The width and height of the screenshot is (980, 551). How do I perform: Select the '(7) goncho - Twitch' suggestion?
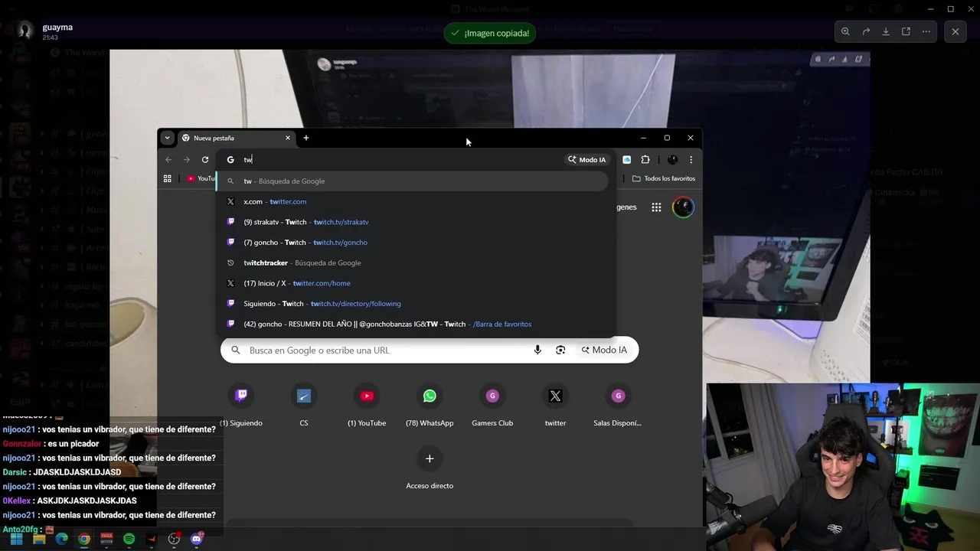point(413,243)
